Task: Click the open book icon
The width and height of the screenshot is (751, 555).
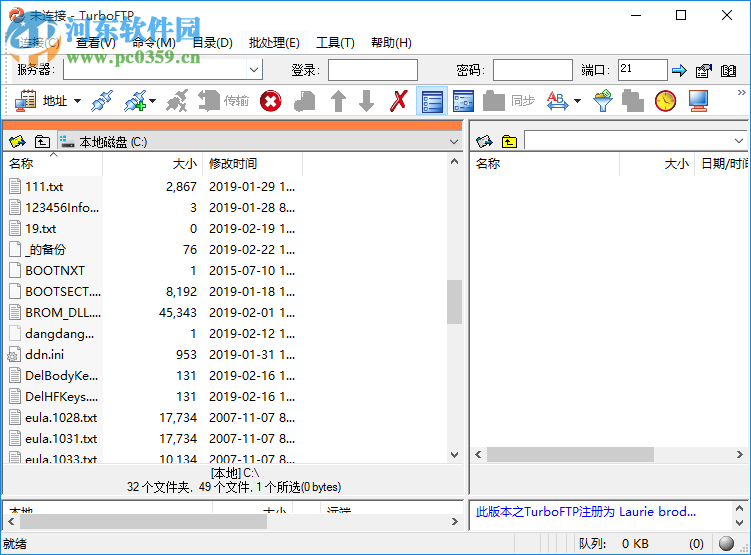Action: click(x=728, y=71)
